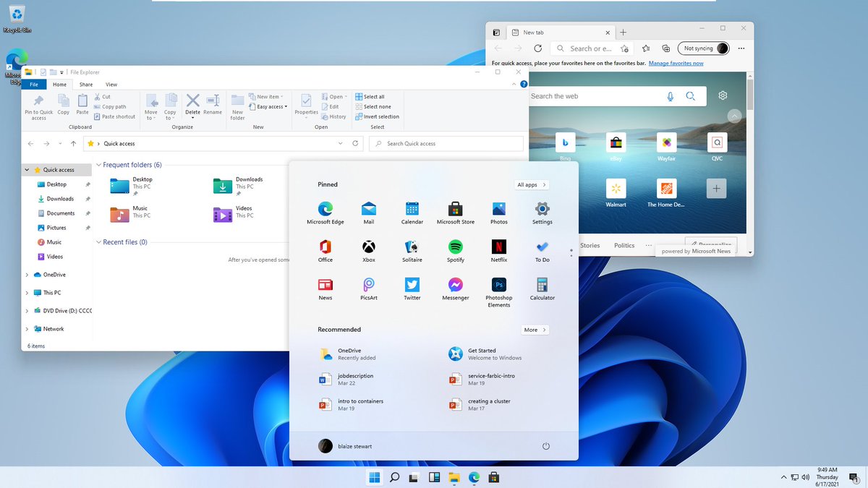
Task: Click All apps button
Action: click(x=532, y=184)
